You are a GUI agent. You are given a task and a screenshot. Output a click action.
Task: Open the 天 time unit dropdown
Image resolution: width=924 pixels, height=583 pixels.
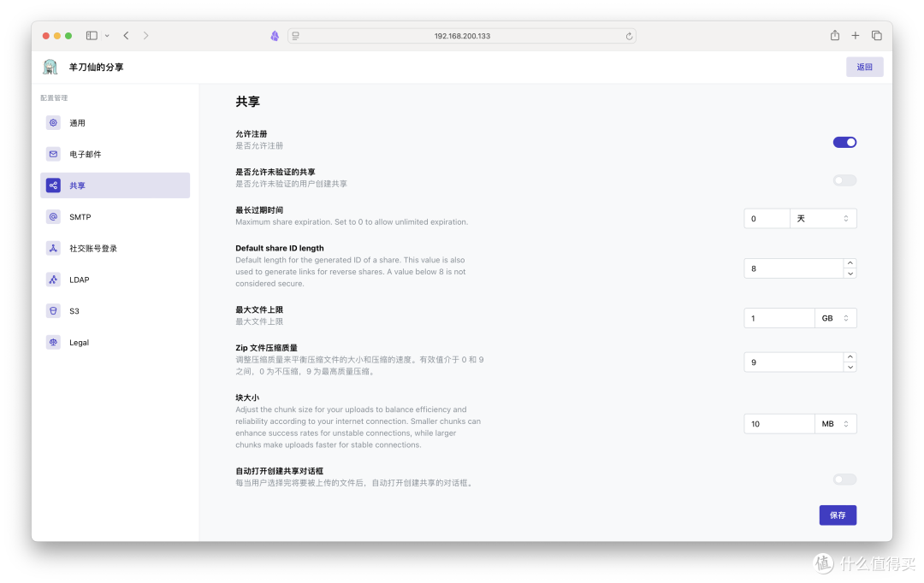(x=822, y=219)
